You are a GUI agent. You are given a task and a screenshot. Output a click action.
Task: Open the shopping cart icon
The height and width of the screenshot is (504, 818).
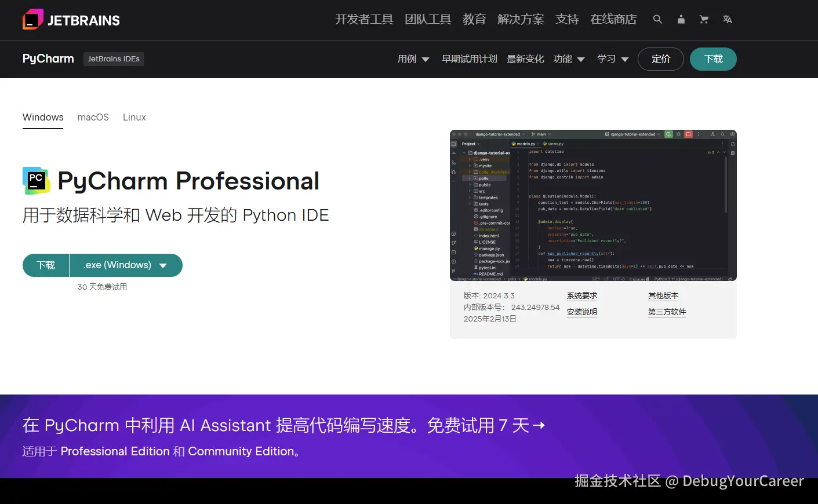coord(704,19)
